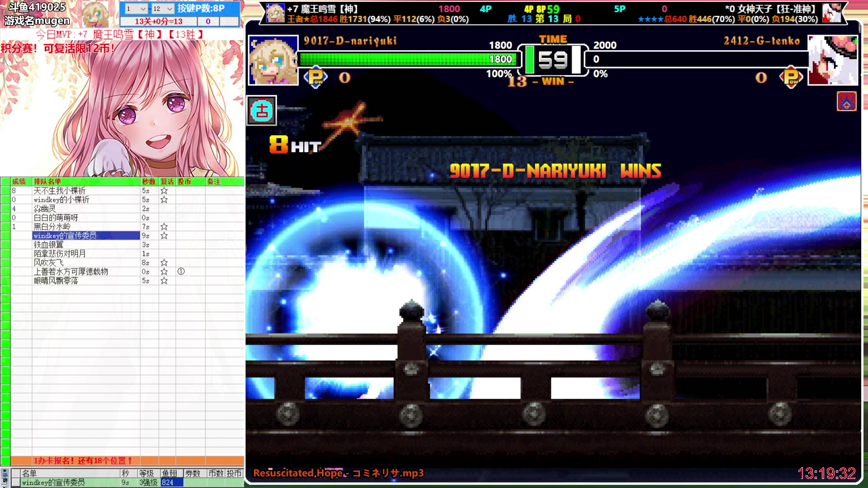
Task: Select queue row 眼睛风飘零落
Action: [x=86, y=281]
